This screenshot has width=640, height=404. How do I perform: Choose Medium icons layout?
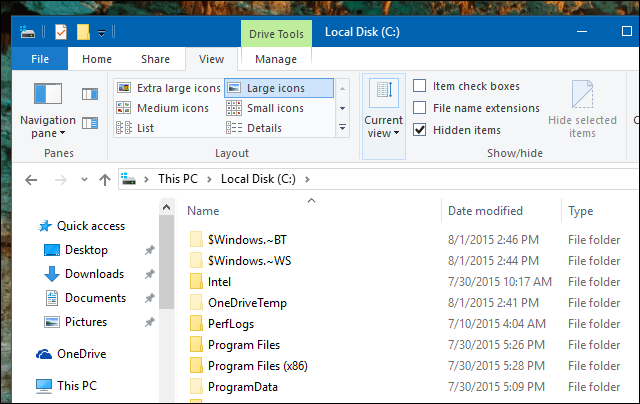tap(162, 108)
